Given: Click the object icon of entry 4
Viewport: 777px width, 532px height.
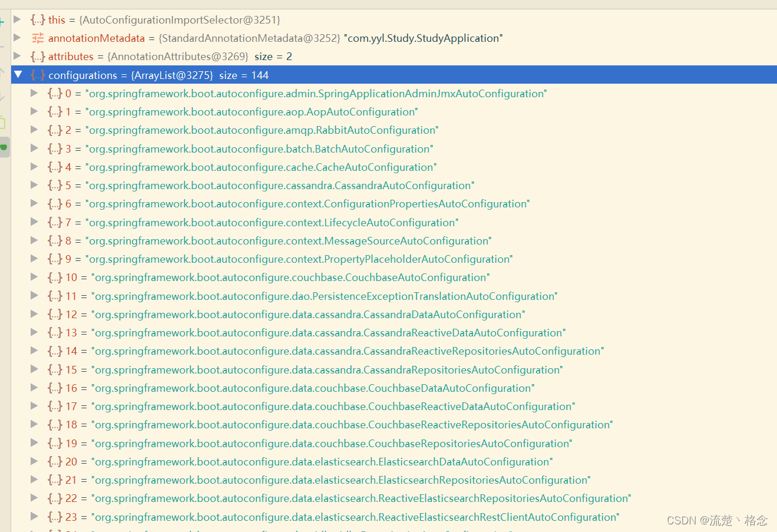Looking at the screenshot, I should pos(55,167).
